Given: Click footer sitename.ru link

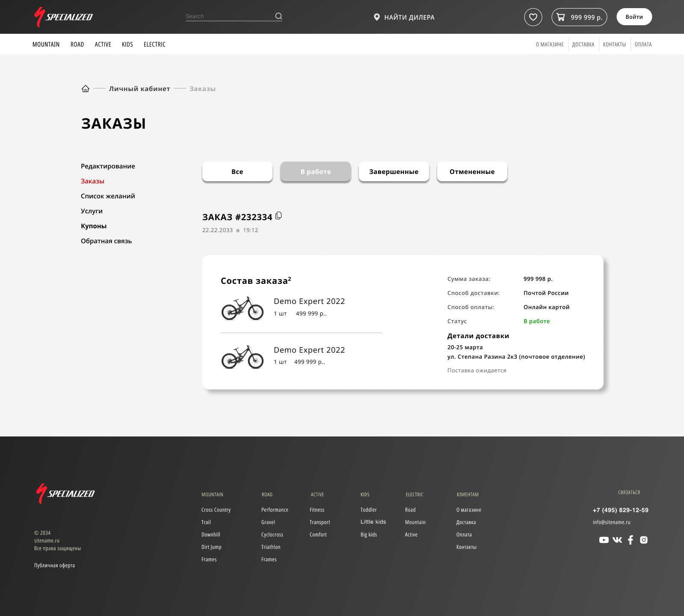Looking at the screenshot, I should click(47, 541).
